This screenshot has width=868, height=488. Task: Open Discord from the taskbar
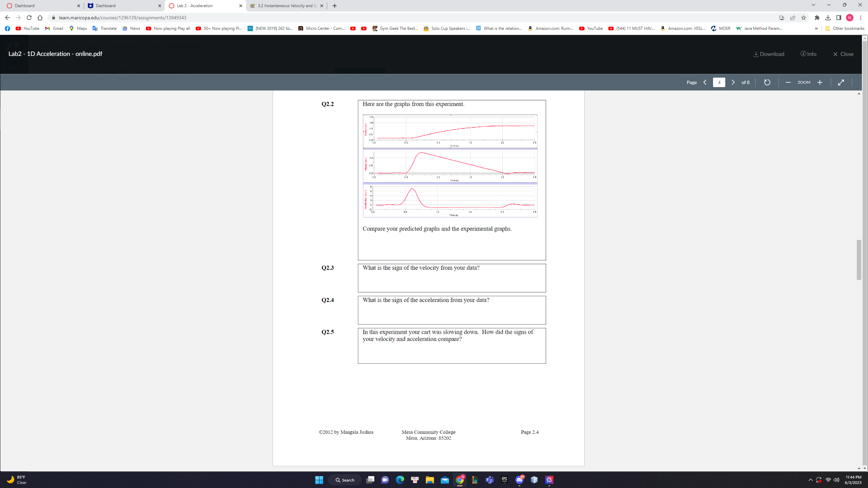519,480
